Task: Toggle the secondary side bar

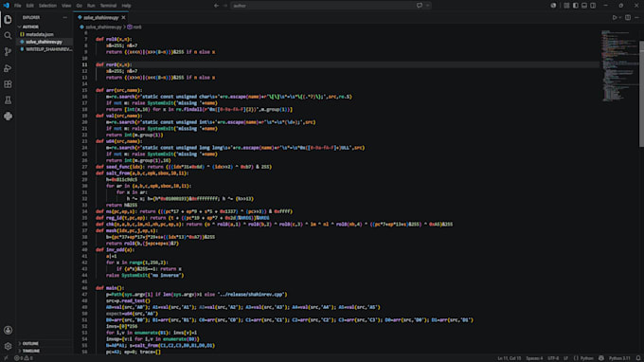Action: coord(593,6)
